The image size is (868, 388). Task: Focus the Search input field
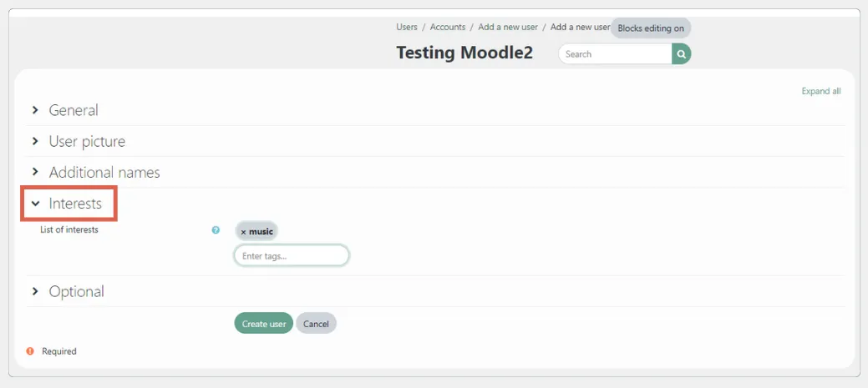615,54
